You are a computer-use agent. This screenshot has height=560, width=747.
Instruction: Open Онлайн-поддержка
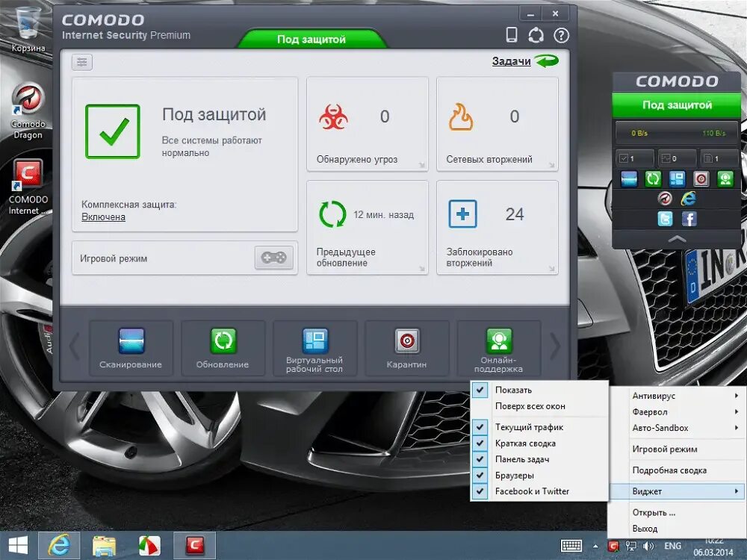pyautogui.click(x=498, y=348)
